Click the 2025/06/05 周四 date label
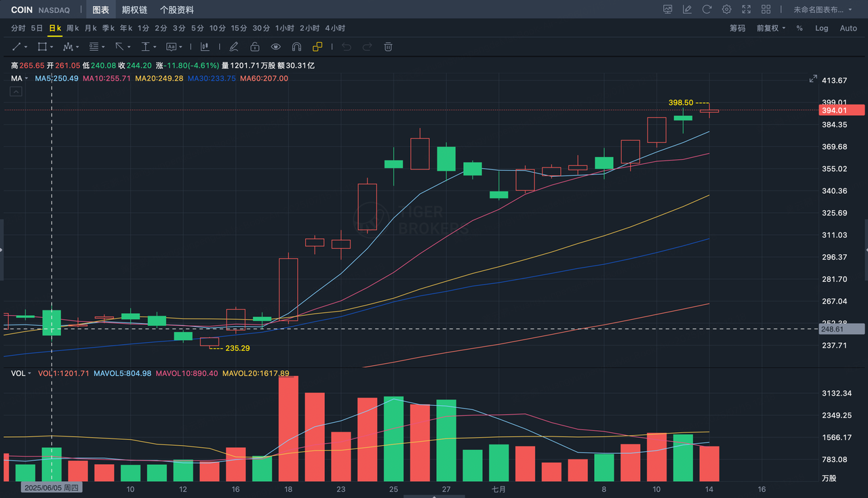Screen dimensions: 868x498 (52, 488)
